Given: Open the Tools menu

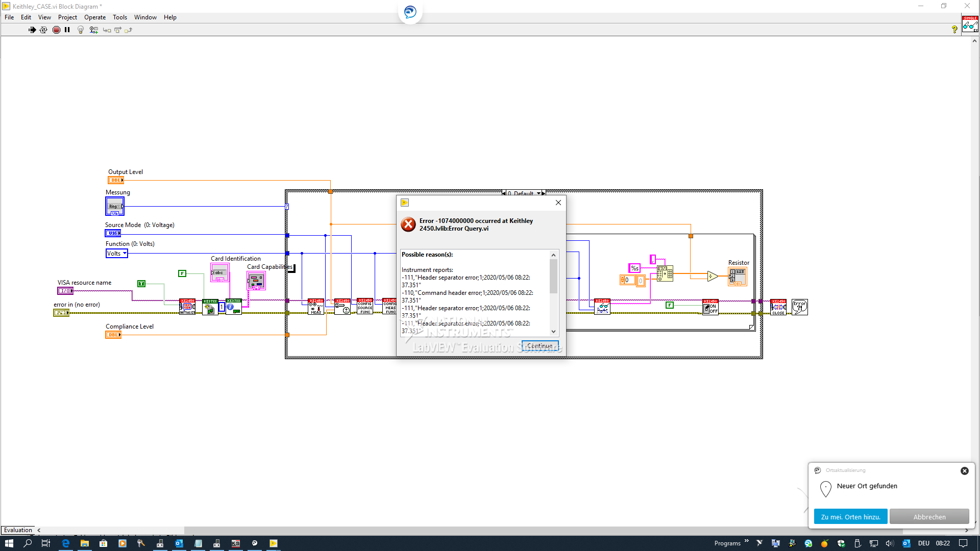Looking at the screenshot, I should point(120,17).
